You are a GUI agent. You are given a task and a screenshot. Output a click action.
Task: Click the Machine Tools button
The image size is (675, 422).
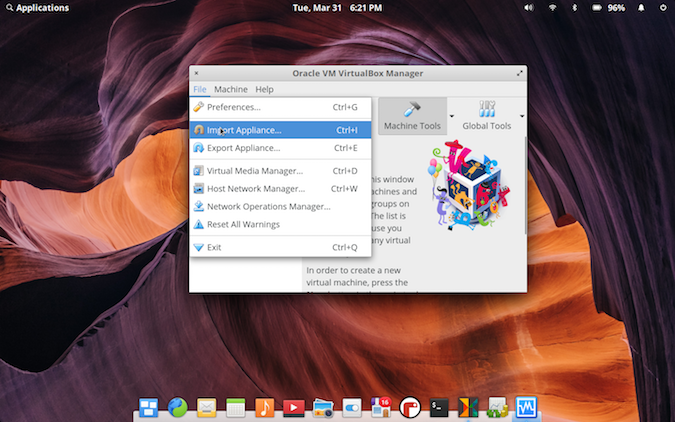point(412,115)
